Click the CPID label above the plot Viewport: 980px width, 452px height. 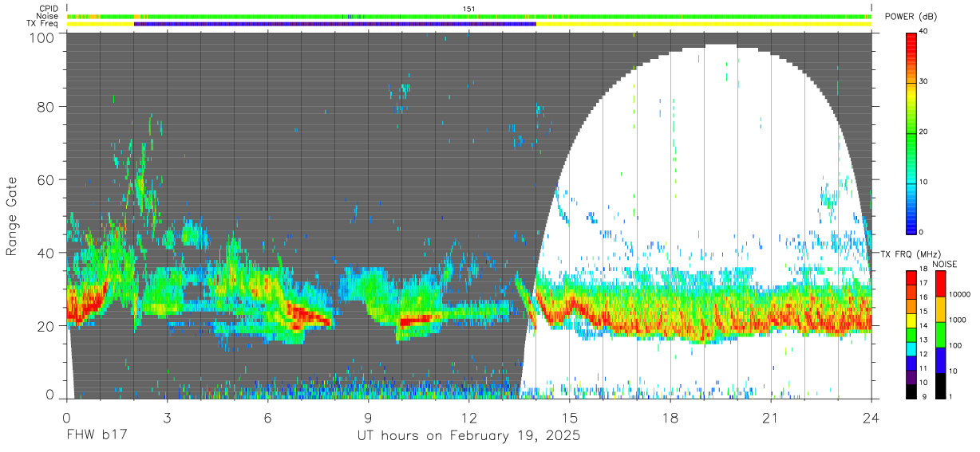(48, 9)
